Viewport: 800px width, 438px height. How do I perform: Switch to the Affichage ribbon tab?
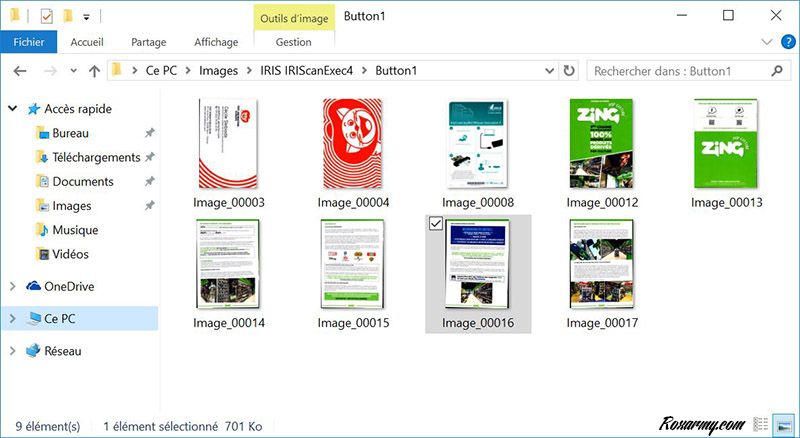point(216,43)
